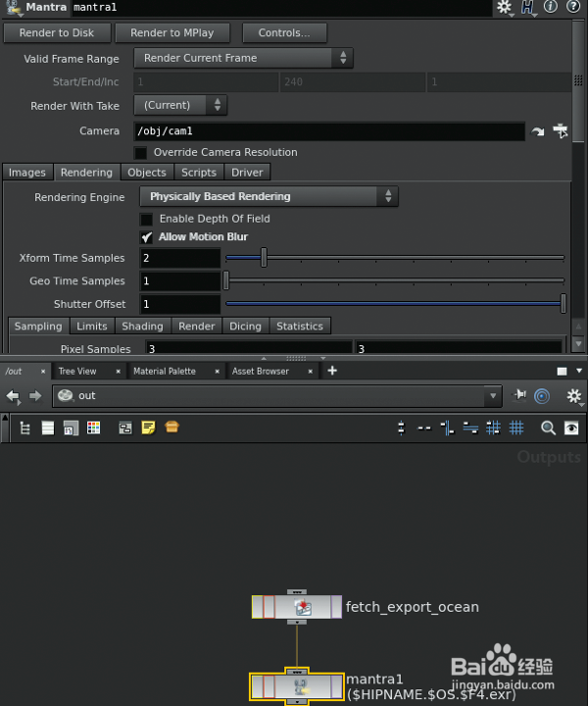Click the dashed wire style icon
Viewport: 588px width, 706px height.
424,429
